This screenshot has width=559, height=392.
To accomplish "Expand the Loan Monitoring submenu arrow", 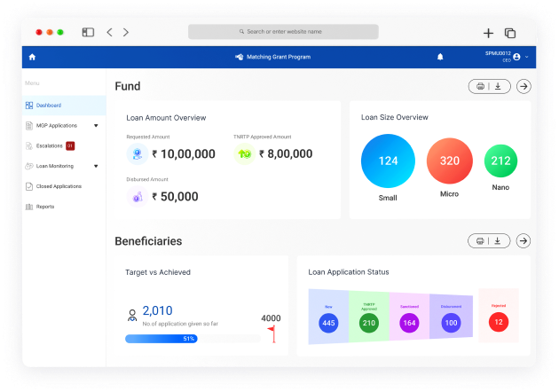I will click(96, 166).
